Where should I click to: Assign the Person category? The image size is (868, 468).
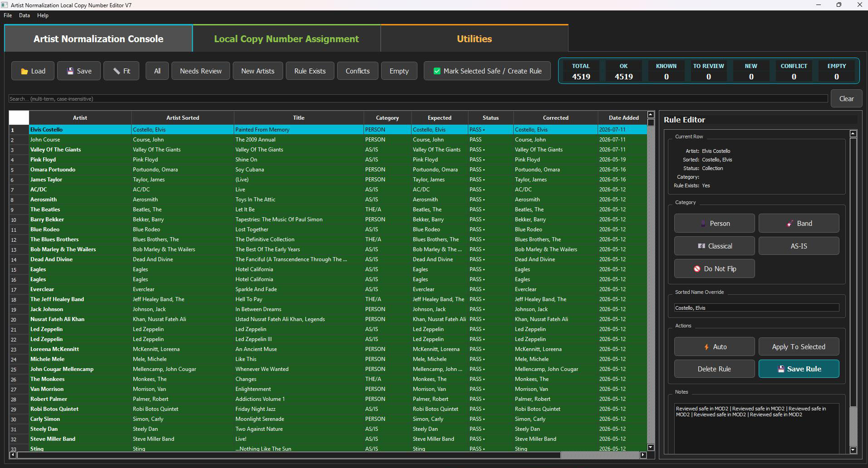coord(714,224)
